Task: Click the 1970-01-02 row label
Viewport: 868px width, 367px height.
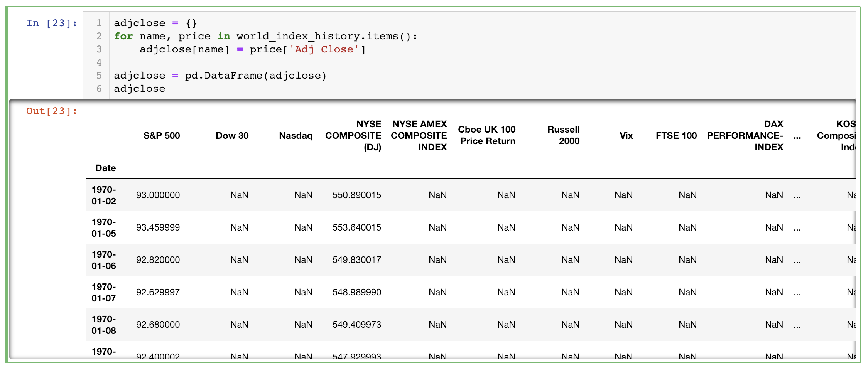Action: point(104,195)
